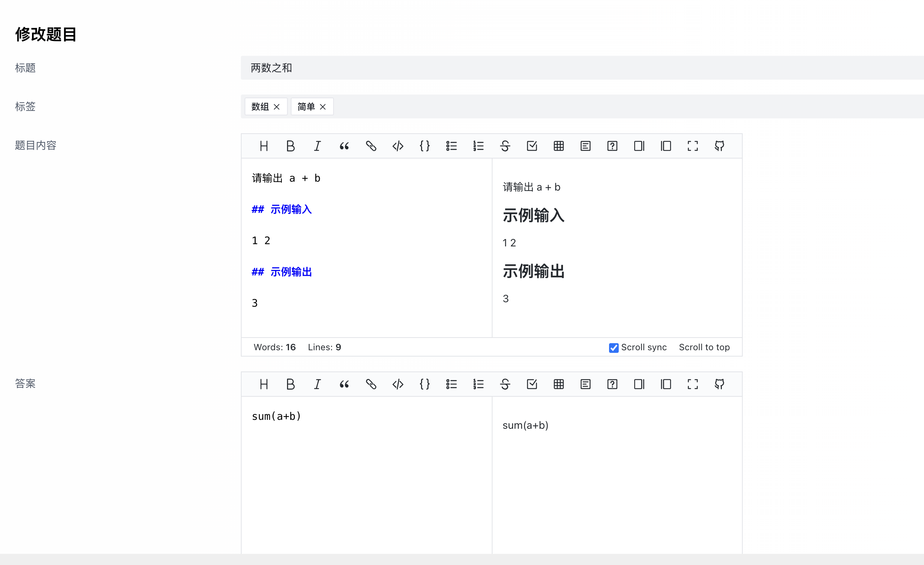Insert code block in answer editor toolbar
924x565 pixels.
pyautogui.click(x=424, y=384)
